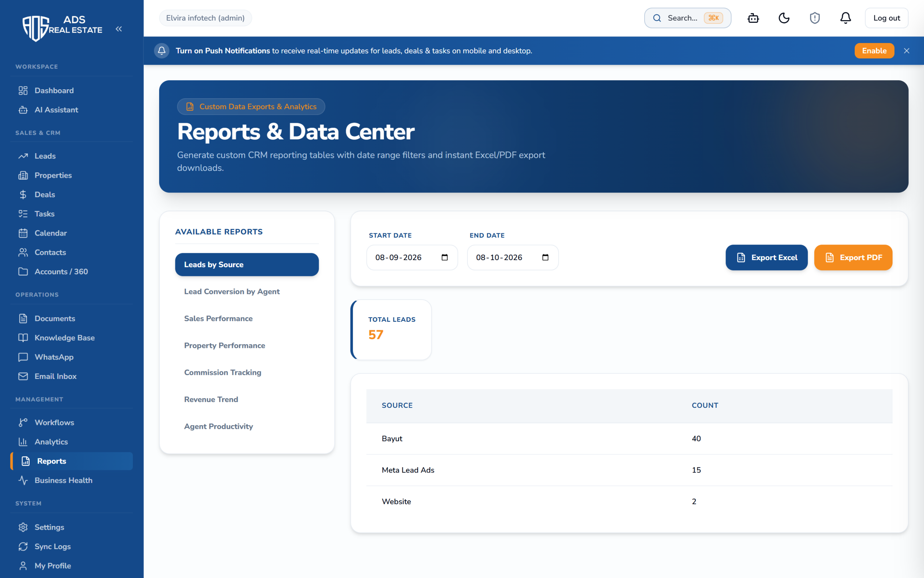924x578 pixels.
Task: Collapse the sidebar with the double-chevron icon
Action: [119, 29]
